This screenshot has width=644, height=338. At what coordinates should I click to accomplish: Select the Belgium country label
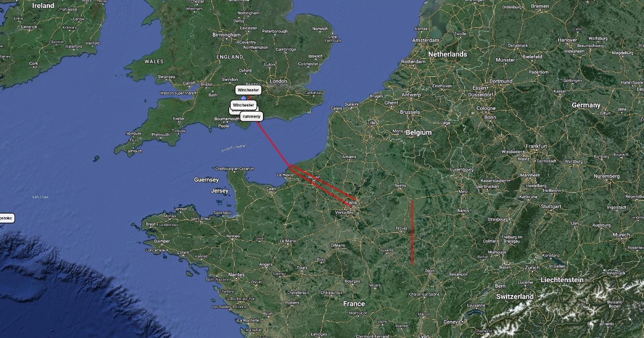coord(419,132)
